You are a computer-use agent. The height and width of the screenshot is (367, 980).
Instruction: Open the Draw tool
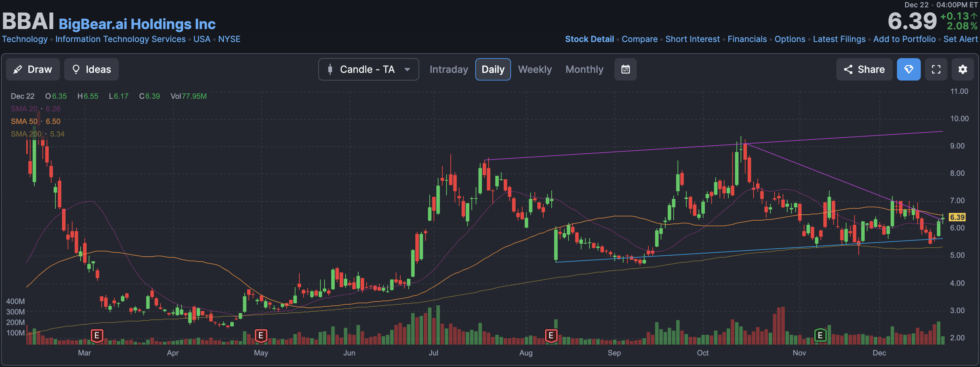[33, 69]
